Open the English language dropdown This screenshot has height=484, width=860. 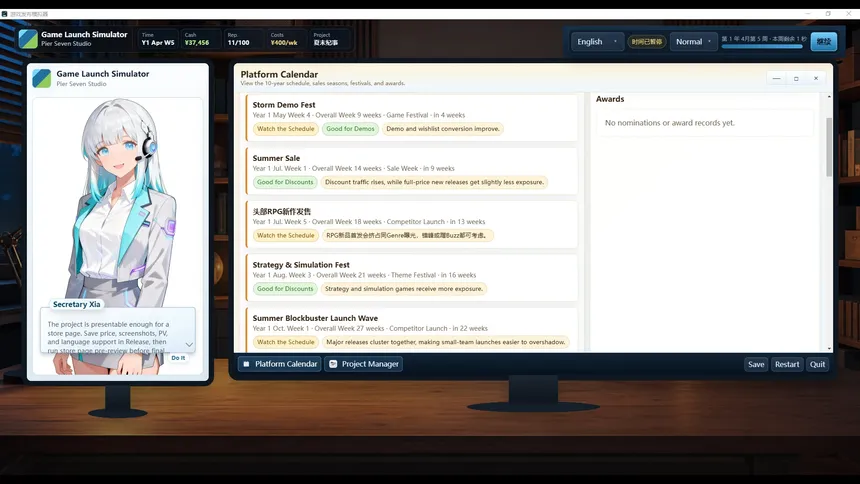[x=597, y=42]
